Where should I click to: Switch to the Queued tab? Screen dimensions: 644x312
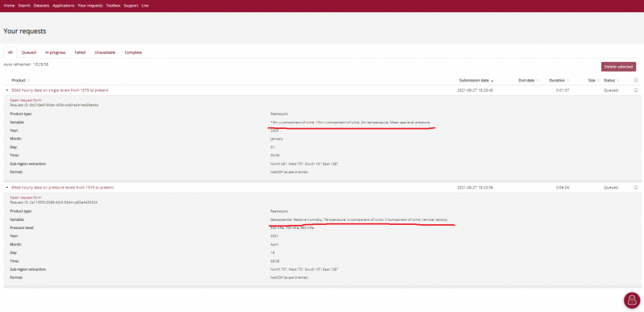tap(29, 52)
